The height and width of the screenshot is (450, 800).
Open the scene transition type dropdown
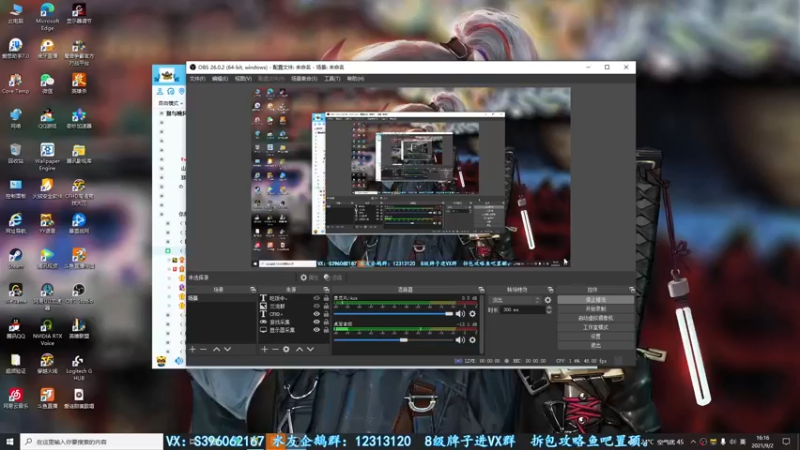(x=514, y=299)
